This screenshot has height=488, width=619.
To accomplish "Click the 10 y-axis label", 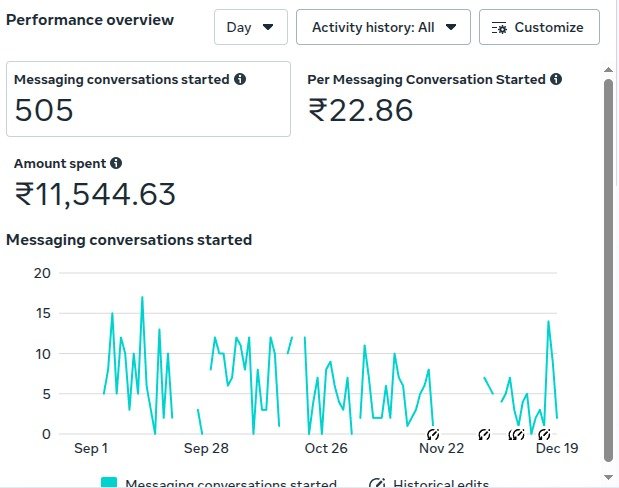I will point(43,354).
